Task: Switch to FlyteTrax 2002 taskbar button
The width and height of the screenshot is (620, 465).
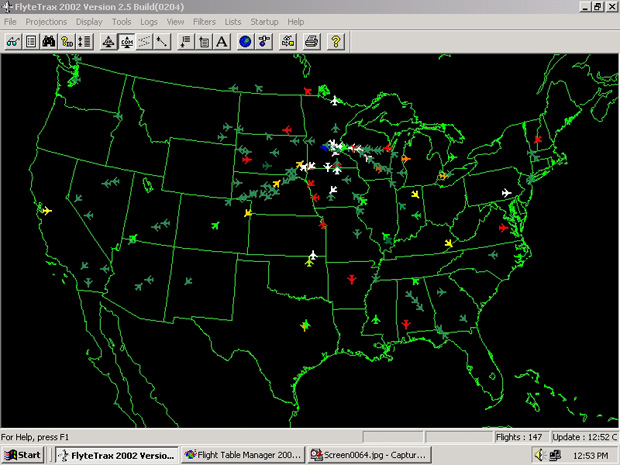Action: click(117, 455)
